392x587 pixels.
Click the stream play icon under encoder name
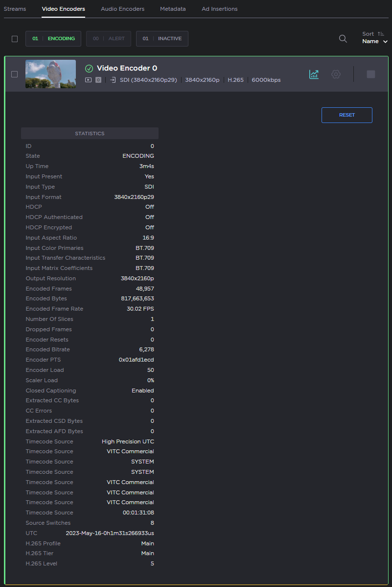89,80
